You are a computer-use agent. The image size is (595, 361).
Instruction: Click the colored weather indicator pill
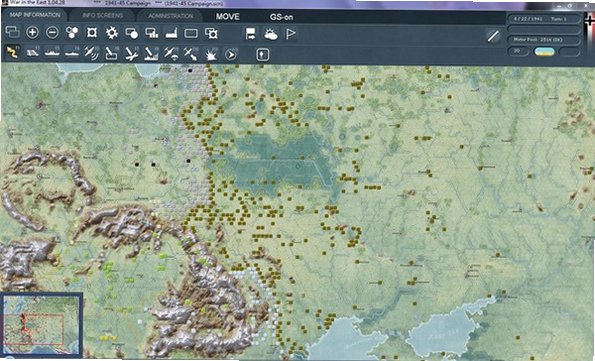544,51
